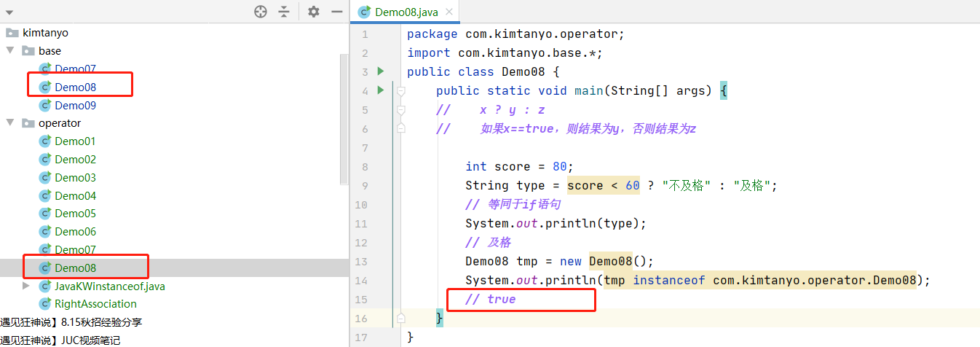This screenshot has height=347, width=980.
Task: Click the '// 等同于if语句' comment
Action: pos(513,204)
